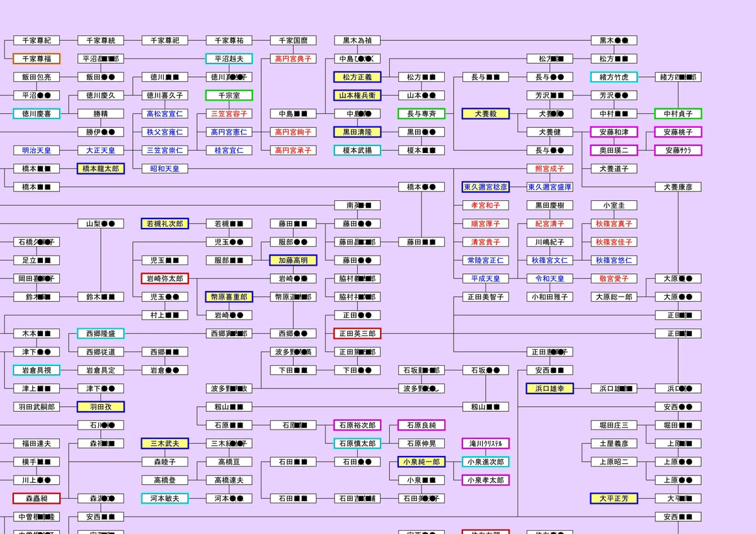Click the 西郷隆盛 node

point(101,333)
